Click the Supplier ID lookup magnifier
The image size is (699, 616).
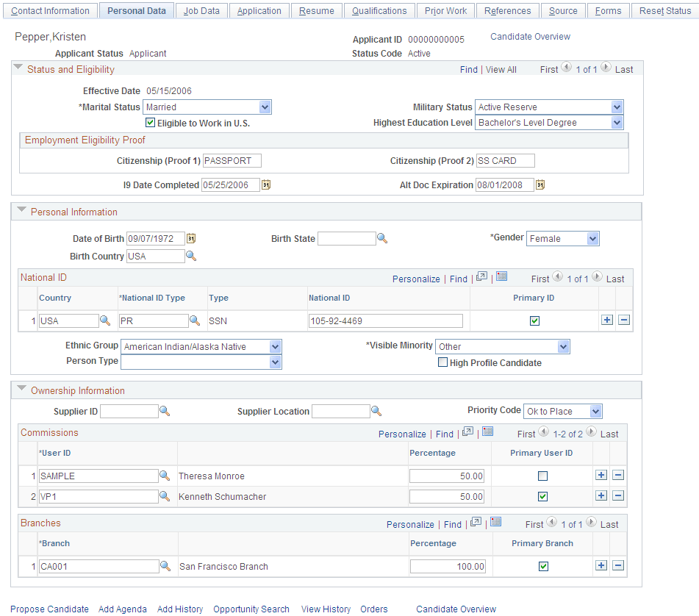click(x=165, y=410)
